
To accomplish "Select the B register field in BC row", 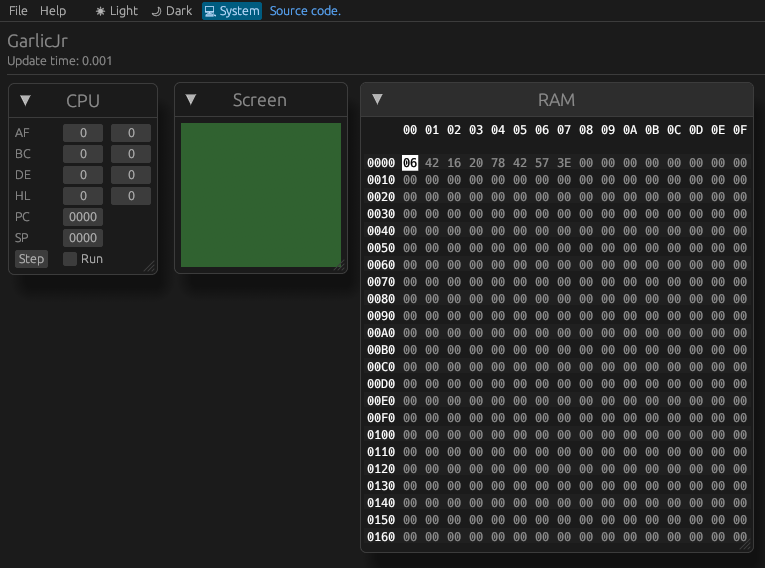I will (x=83, y=154).
